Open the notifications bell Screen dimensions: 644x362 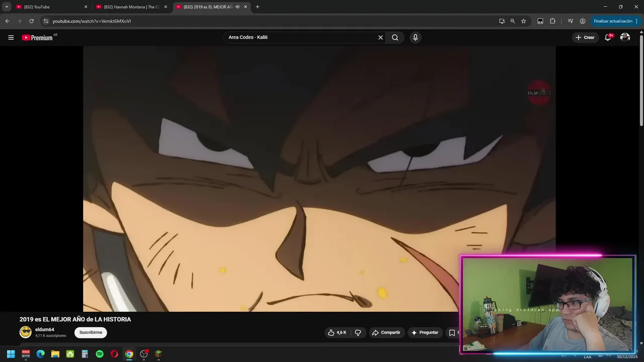(x=608, y=37)
